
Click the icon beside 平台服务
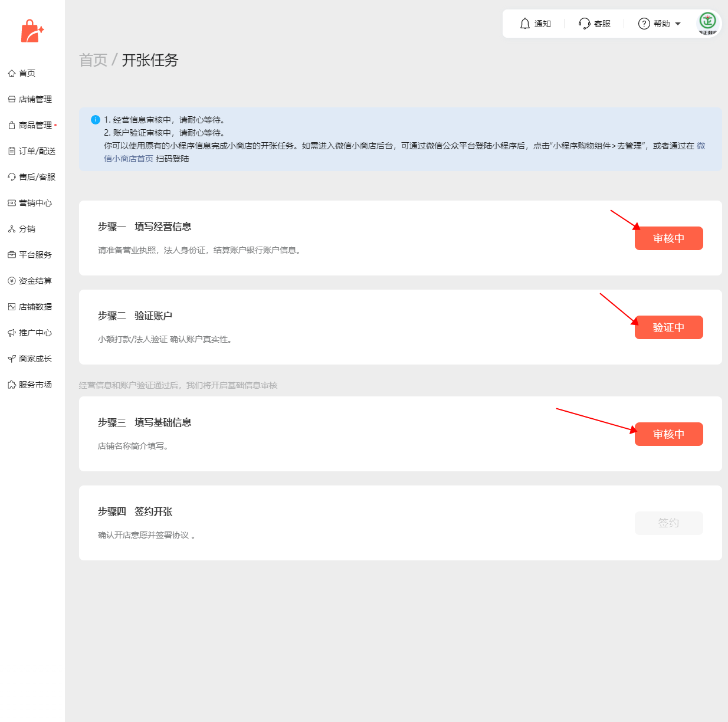(x=12, y=255)
